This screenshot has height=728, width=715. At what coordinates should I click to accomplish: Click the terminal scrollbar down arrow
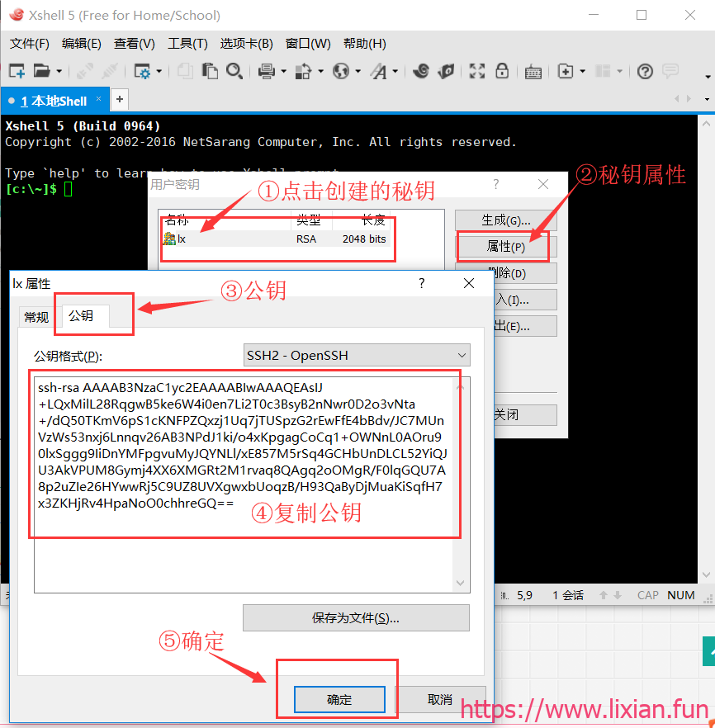[x=706, y=574]
